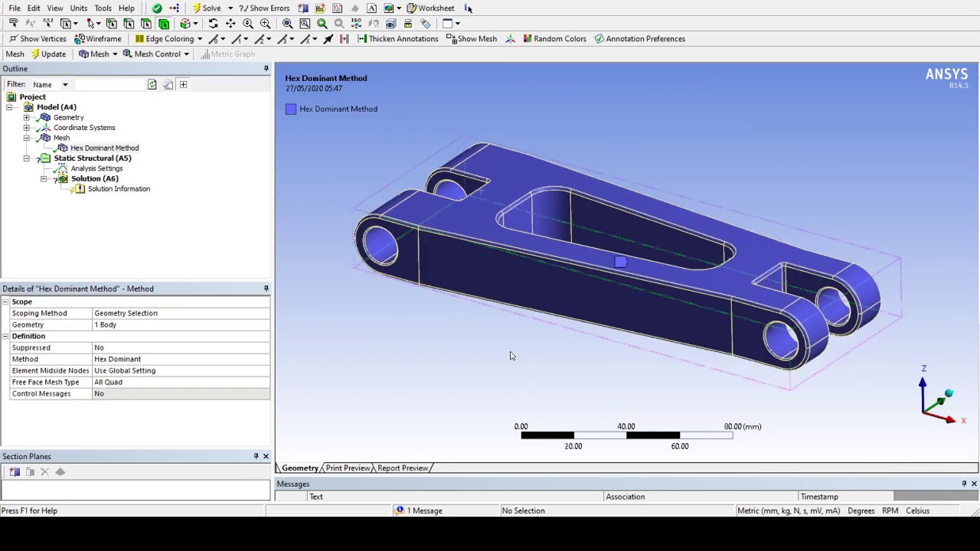The width and height of the screenshot is (980, 551).
Task: Expand the Geometry tree node
Action: [27, 118]
